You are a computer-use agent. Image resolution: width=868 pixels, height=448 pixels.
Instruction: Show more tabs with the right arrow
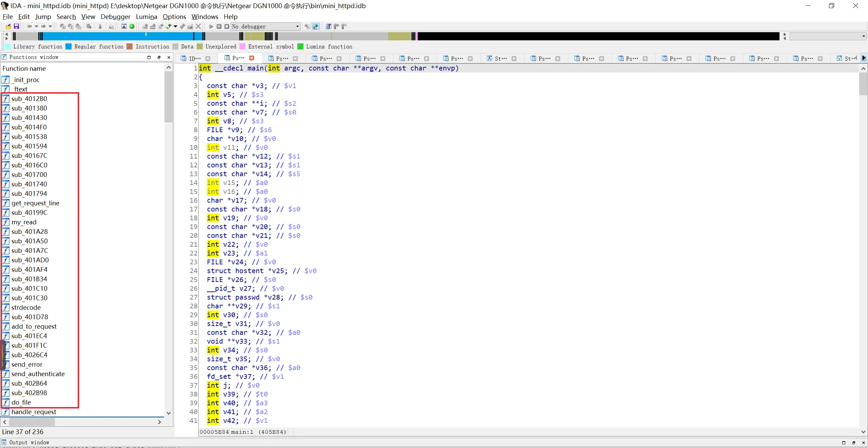point(864,58)
